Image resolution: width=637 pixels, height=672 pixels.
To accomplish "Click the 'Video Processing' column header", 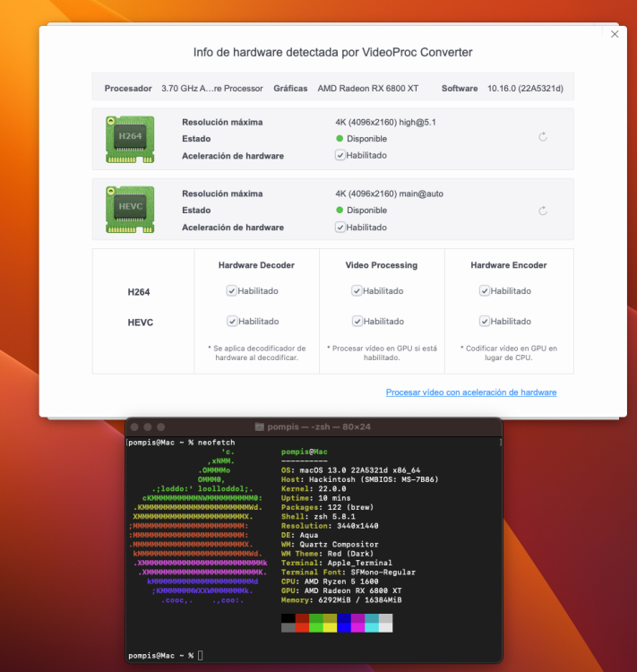I will (x=382, y=265).
